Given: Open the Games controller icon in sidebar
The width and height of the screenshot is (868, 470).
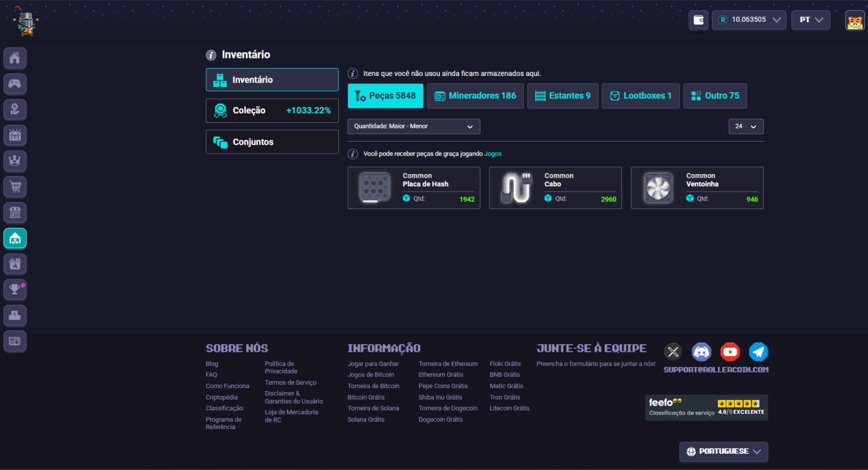Looking at the screenshot, I should pyautogui.click(x=15, y=84).
